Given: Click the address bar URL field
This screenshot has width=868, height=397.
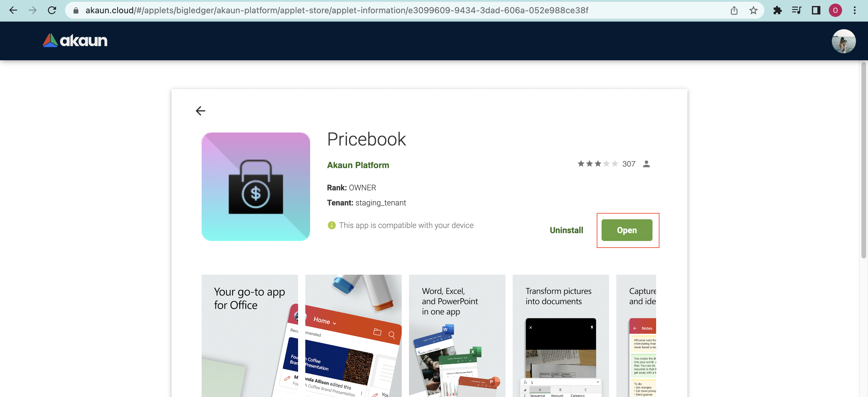Looking at the screenshot, I should pos(337,11).
